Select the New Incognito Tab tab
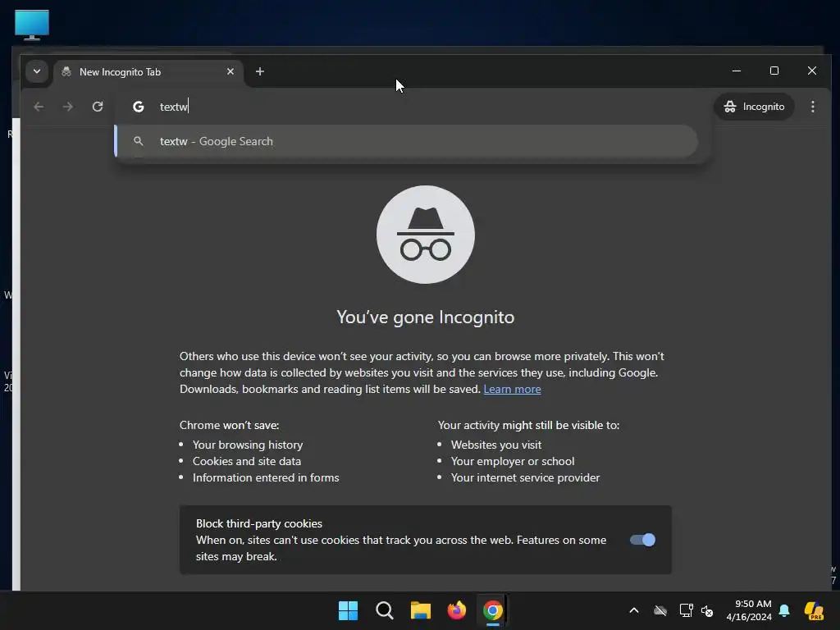The image size is (840, 630). [x=148, y=72]
